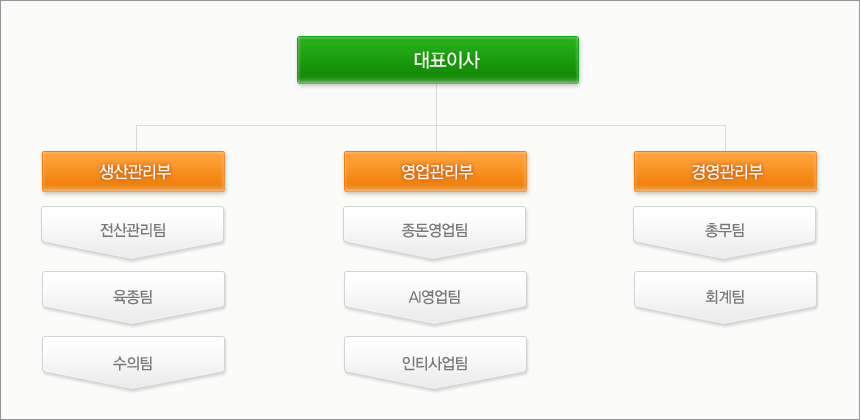The width and height of the screenshot is (860, 420).
Task: Select the orange 생산관리부 department box
Action: [133, 172]
